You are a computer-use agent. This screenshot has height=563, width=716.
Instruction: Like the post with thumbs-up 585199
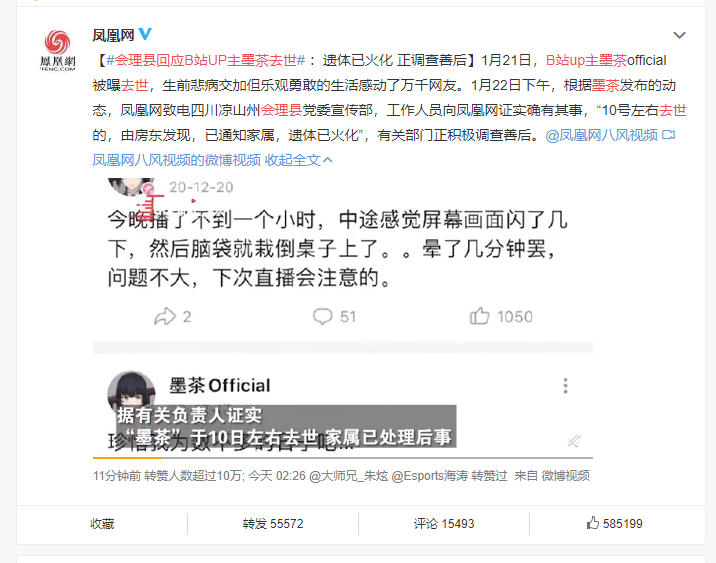click(615, 523)
